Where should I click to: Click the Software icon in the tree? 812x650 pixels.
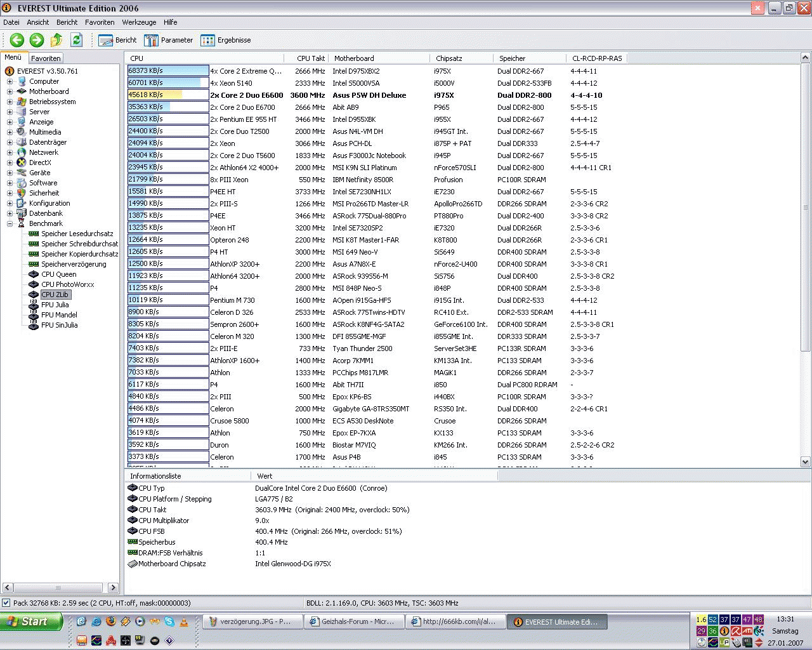click(22, 183)
